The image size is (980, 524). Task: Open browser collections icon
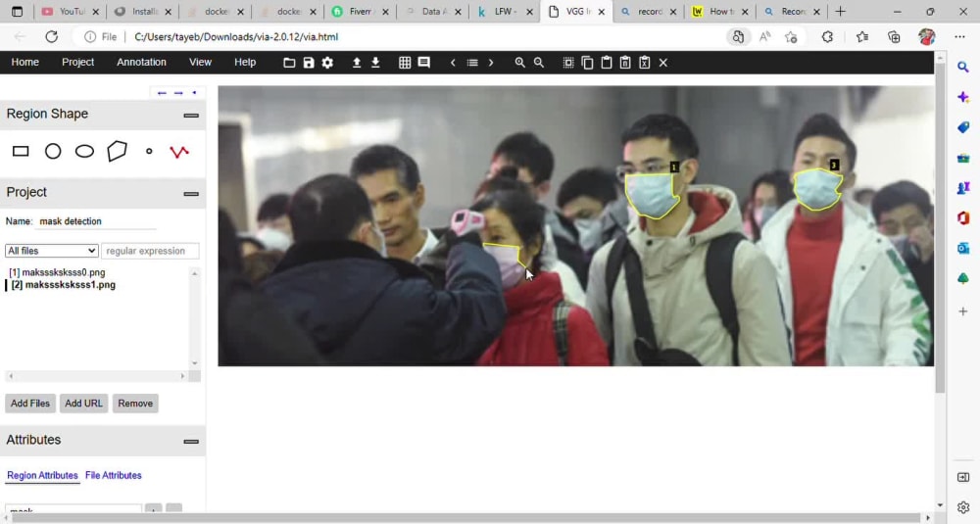tap(894, 37)
